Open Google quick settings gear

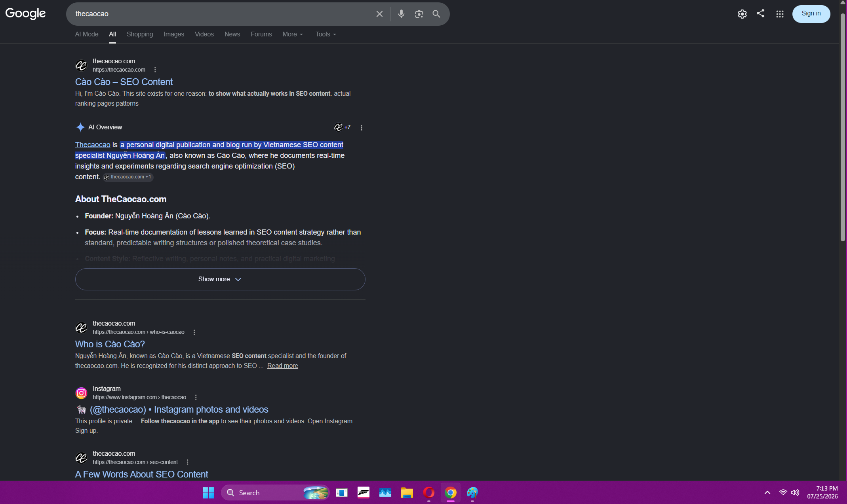[x=742, y=14]
